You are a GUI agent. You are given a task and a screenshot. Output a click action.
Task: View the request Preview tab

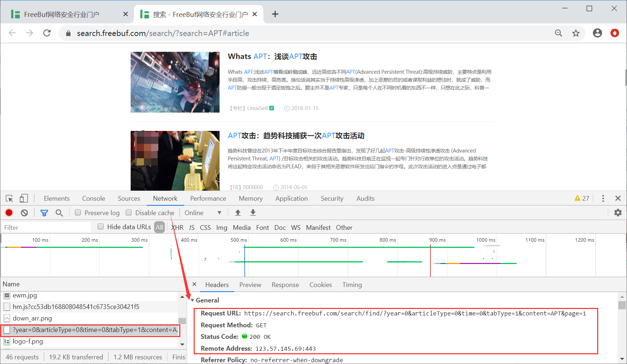click(x=250, y=285)
